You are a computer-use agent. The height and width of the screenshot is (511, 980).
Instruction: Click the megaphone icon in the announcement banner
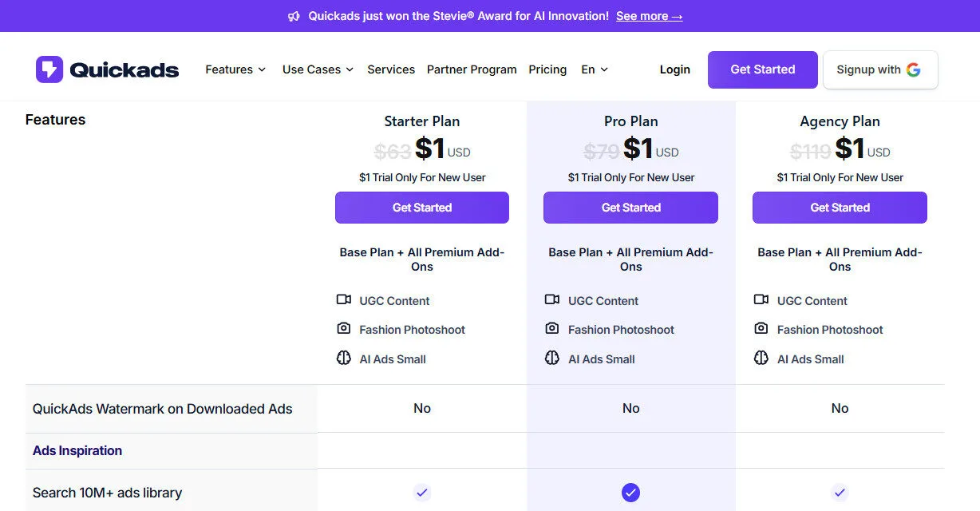tap(294, 15)
